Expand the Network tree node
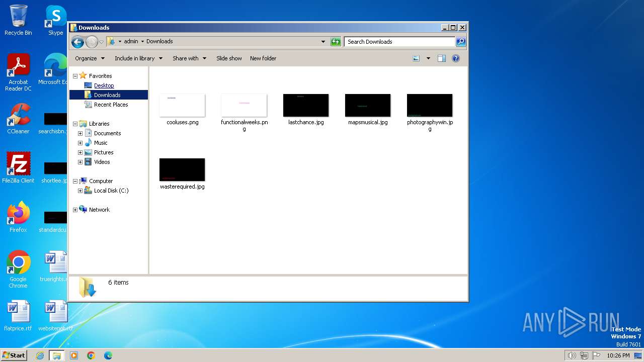Image resolution: width=644 pixels, height=362 pixels. coord(75,210)
